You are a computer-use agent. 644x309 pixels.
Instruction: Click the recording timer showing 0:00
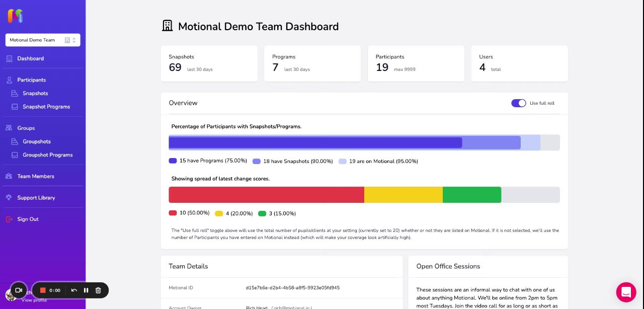tap(55, 290)
